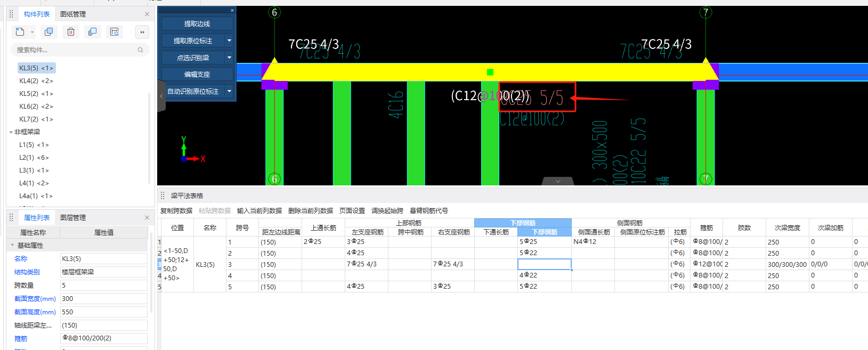
Task: Click the 截面高度 value 550
Action: 104,312
